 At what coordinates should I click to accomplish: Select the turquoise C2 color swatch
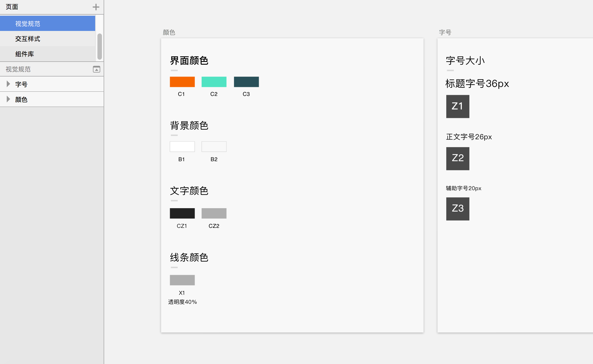point(214,82)
